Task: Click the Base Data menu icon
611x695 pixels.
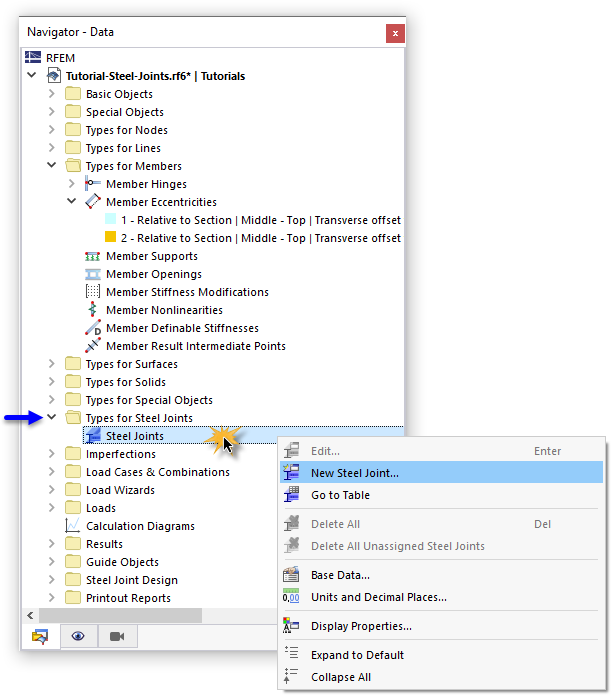Action: coord(291,575)
